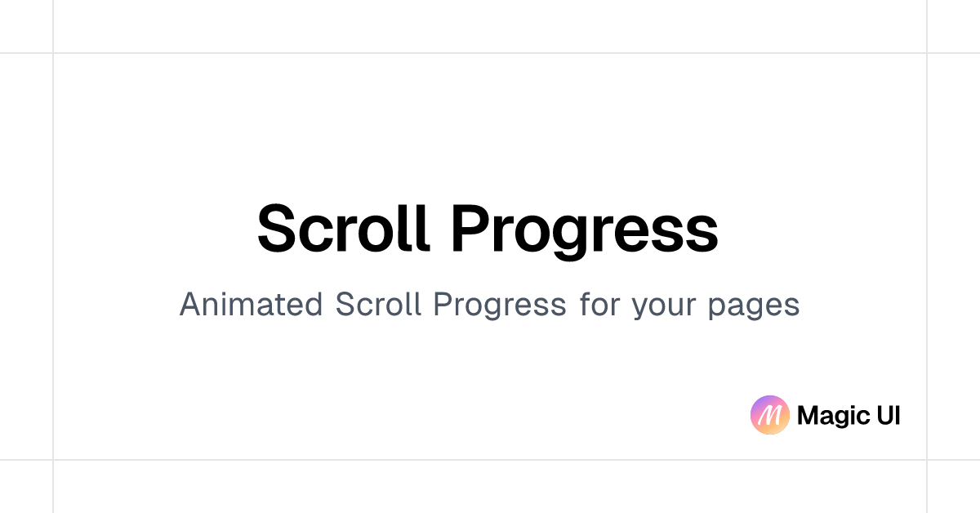Screen dimensions: 980x513
Task: Click the subtitle "Animated Scroll Progress for your pages"
Action: coord(489,306)
